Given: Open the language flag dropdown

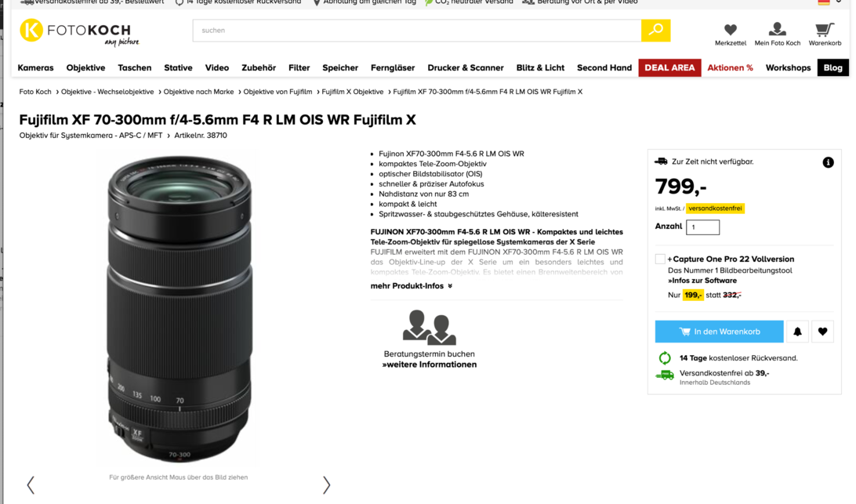Looking at the screenshot, I should pyautogui.click(x=829, y=2).
